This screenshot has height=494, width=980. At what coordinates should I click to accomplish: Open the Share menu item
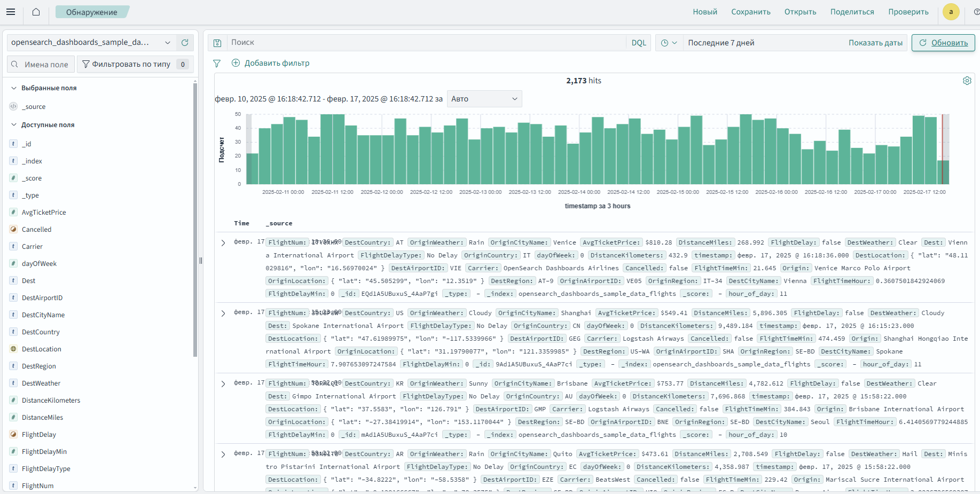[x=852, y=12]
